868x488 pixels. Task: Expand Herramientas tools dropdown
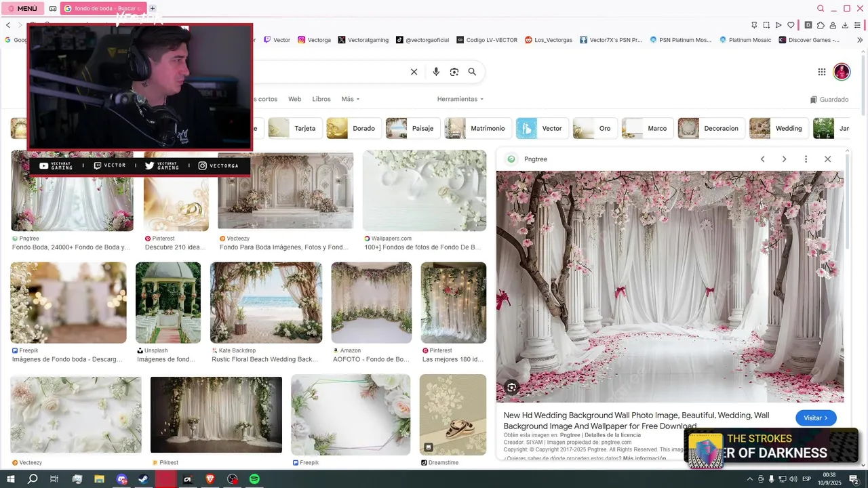[460, 99]
